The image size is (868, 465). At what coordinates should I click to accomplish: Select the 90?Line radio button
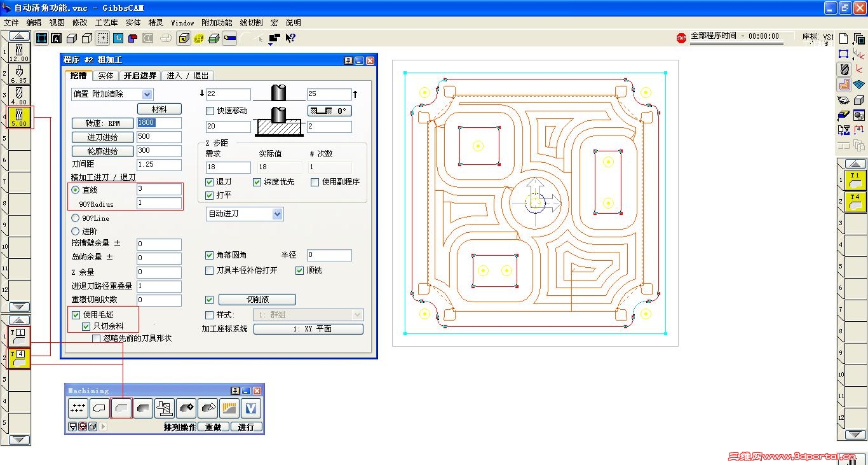(x=76, y=218)
